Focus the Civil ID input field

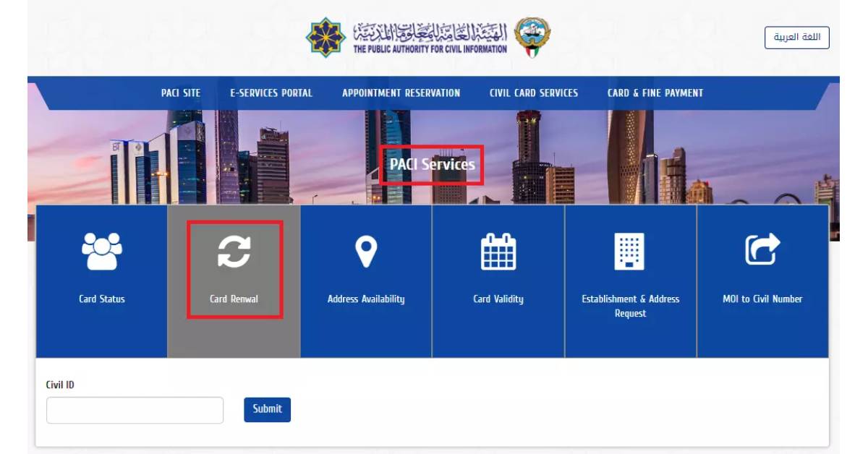(x=135, y=410)
